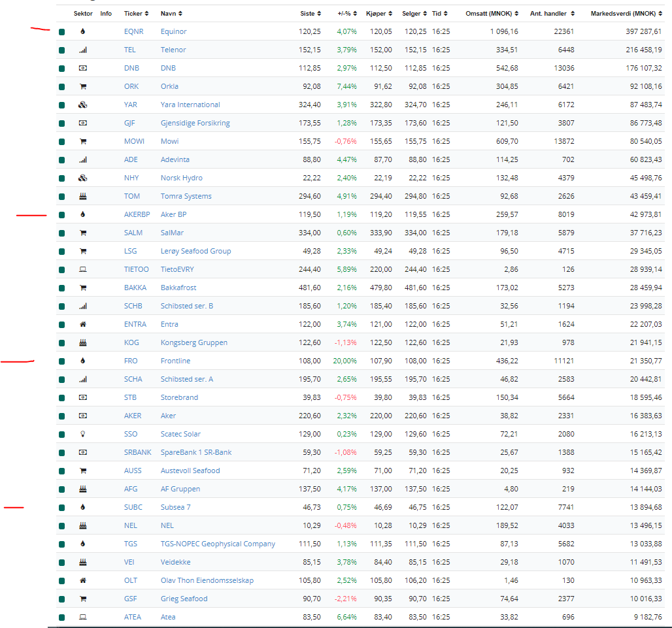
Task: Click the oil drop icon for Frontline
Action: tap(83, 361)
